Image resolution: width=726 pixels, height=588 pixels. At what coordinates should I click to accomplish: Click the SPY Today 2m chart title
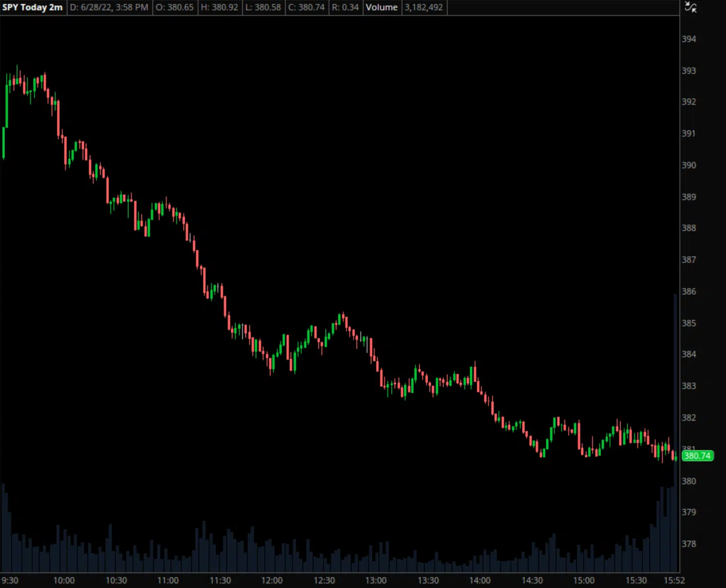[32, 7]
